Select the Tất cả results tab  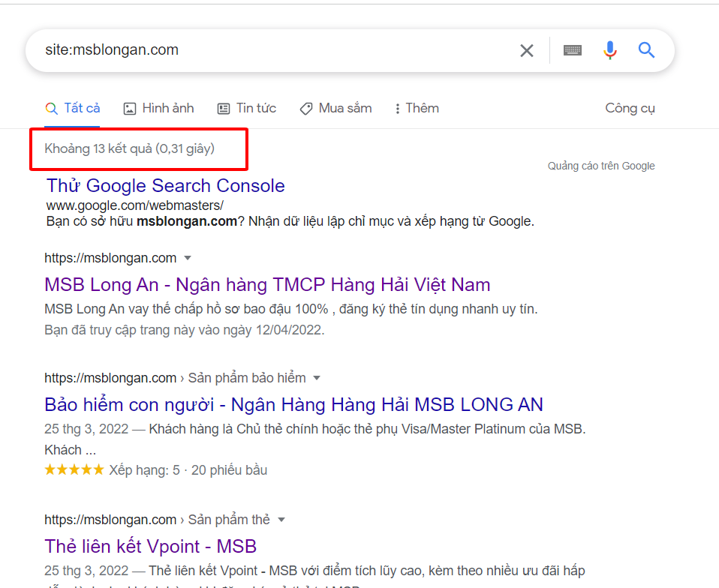point(73,109)
